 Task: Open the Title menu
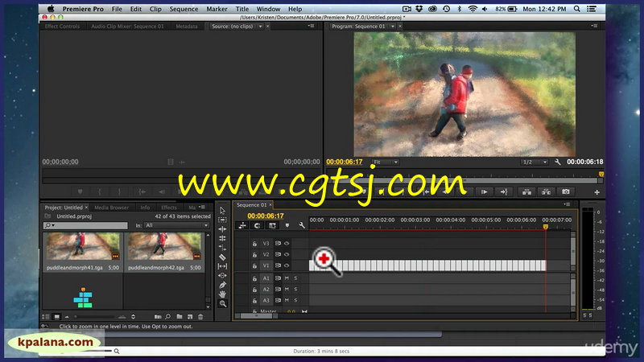coord(242,9)
